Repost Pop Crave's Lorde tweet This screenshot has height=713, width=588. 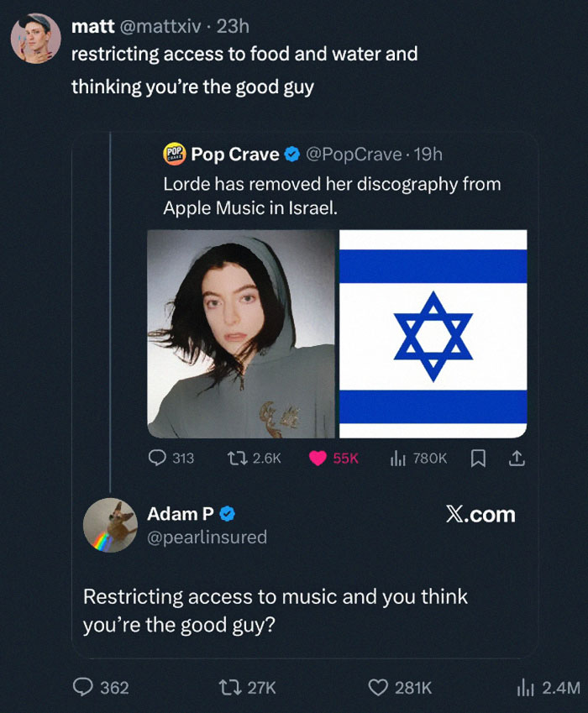point(236,459)
